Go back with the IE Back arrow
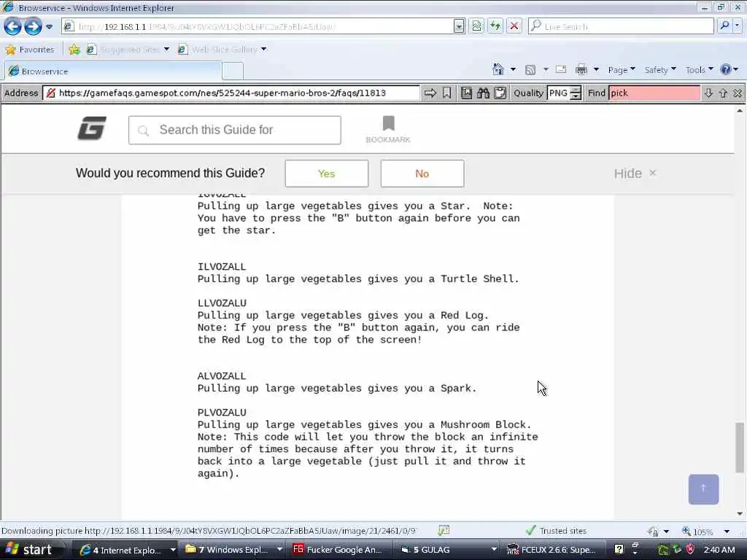The width and height of the screenshot is (747, 560). [x=12, y=26]
